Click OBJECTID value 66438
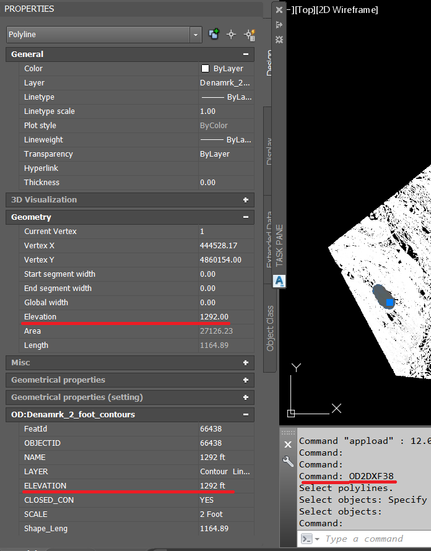The image size is (431, 551). pos(226,443)
